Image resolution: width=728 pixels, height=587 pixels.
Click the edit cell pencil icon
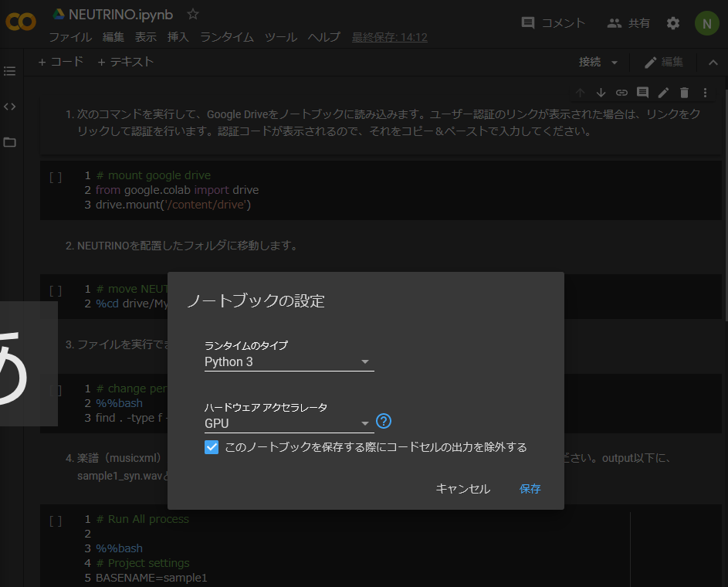[x=663, y=93]
